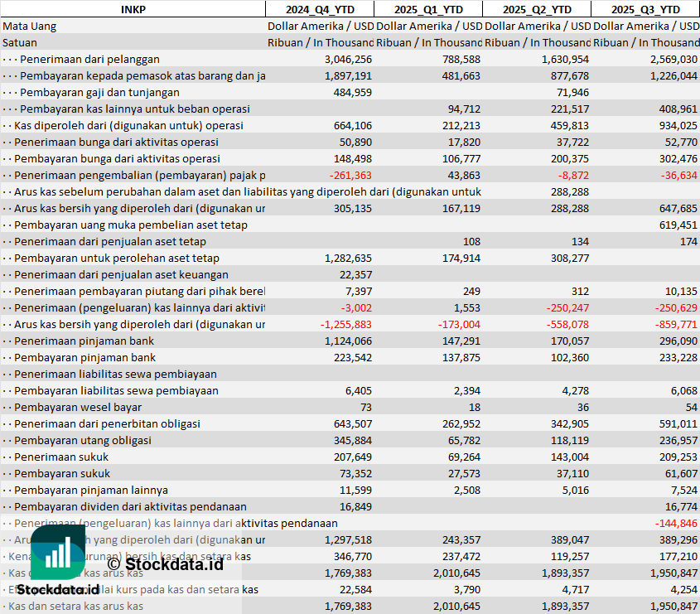Select the 2025_Q1_YTD column header
The width and height of the screenshot is (700, 614).
tap(428, 9)
